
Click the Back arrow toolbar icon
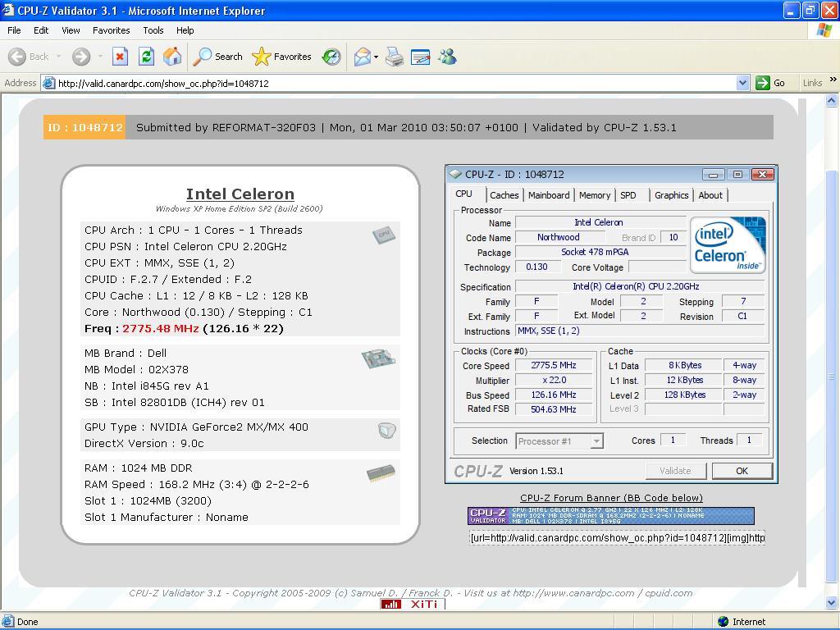17,57
